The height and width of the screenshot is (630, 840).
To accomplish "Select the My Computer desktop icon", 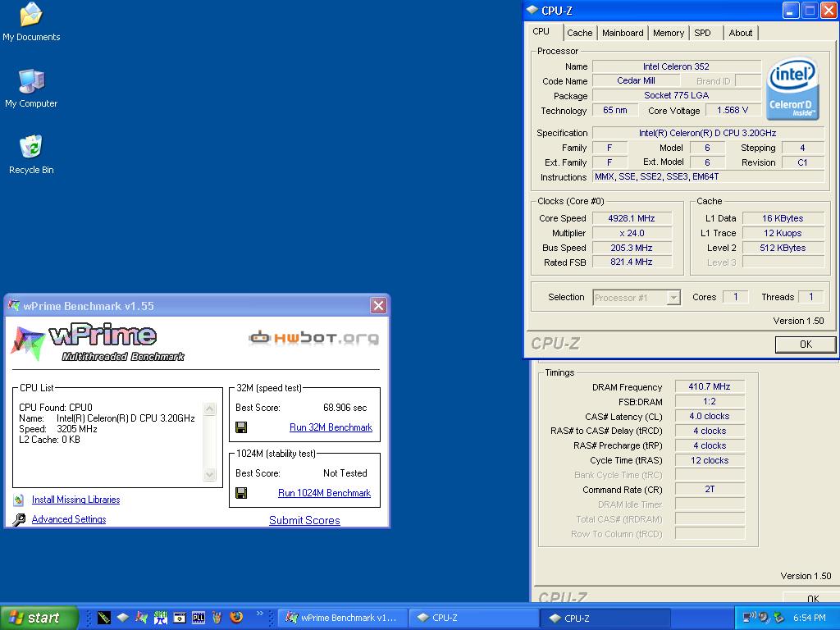I will point(31,89).
